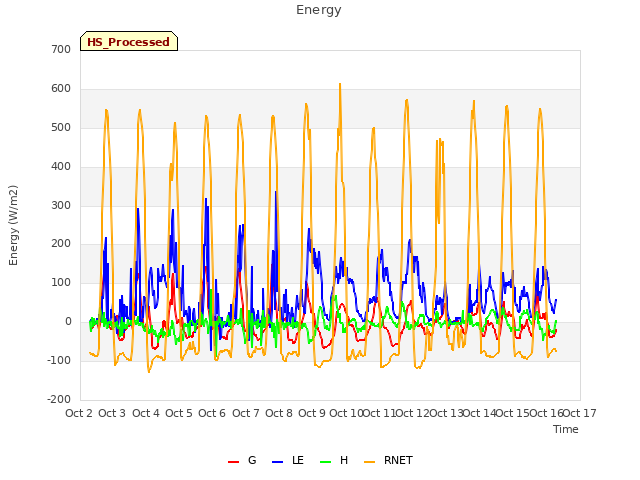
Task: Click the 200 y-axis value
Action: click(x=61, y=244)
